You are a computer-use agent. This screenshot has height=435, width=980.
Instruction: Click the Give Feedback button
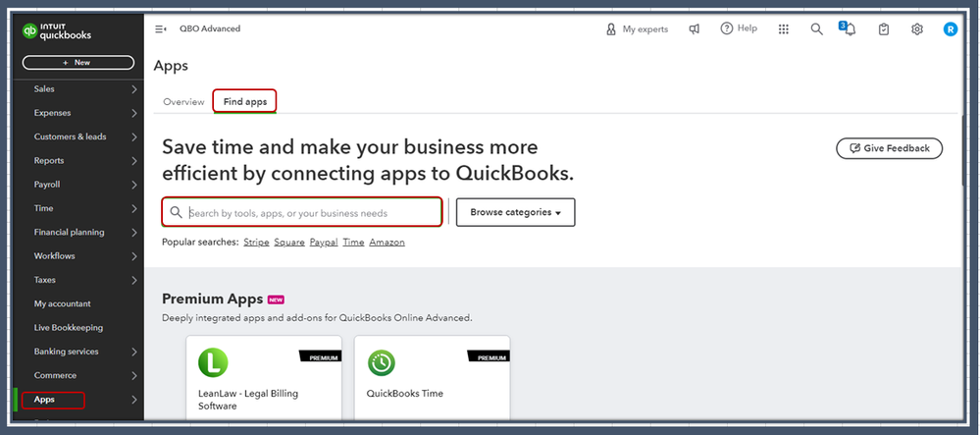(x=890, y=148)
